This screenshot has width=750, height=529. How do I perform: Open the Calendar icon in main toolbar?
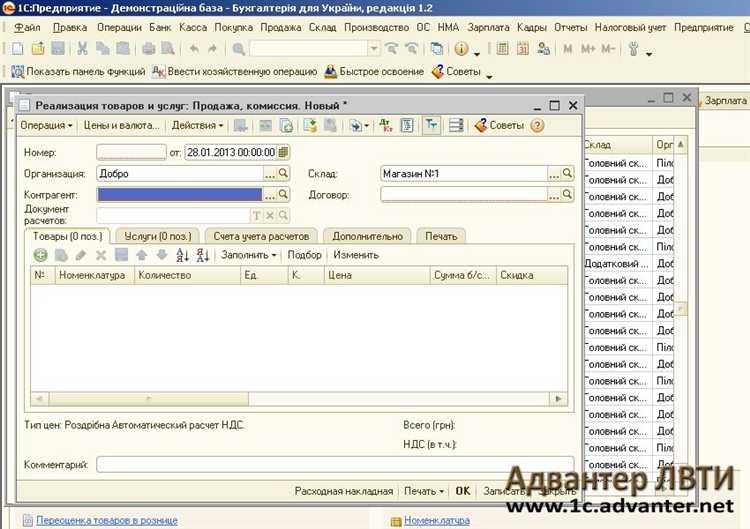click(x=523, y=48)
